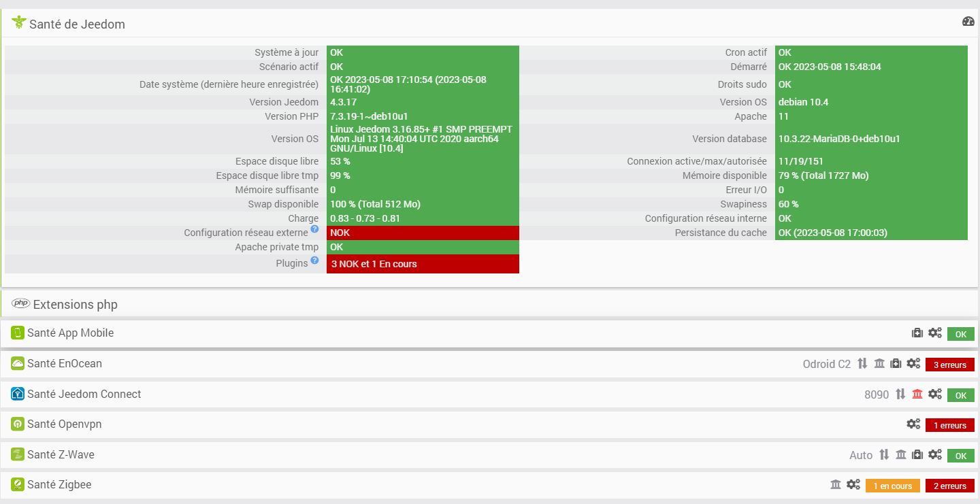Expand the Santé Jeedom Connect section

84,394
